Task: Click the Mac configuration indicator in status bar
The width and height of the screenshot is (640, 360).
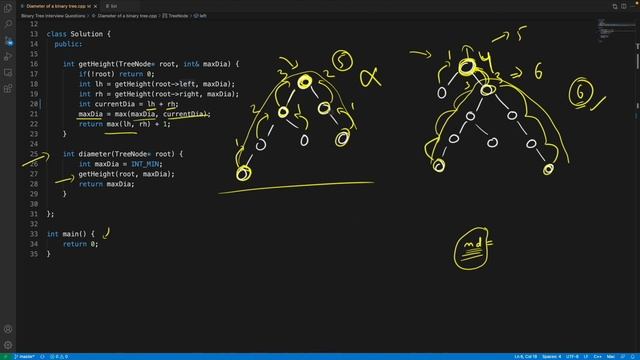Action: [611, 357]
